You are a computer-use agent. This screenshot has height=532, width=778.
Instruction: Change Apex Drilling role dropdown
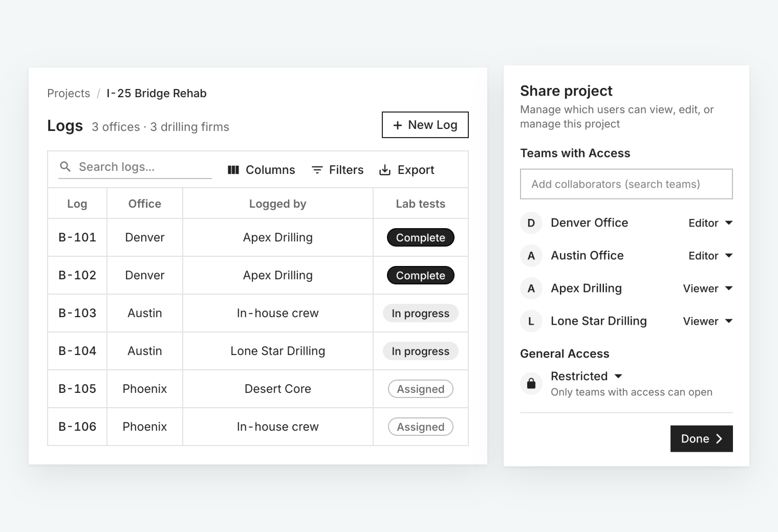pos(708,289)
